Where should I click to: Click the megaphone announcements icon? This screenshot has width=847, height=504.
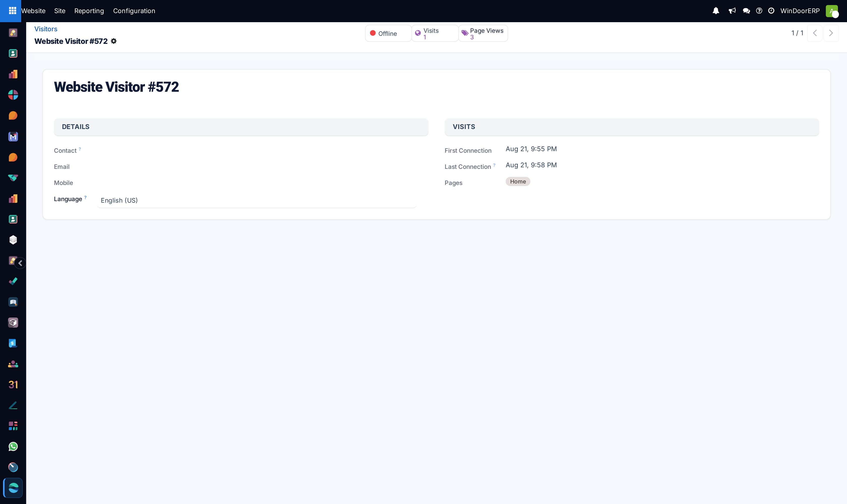click(732, 11)
